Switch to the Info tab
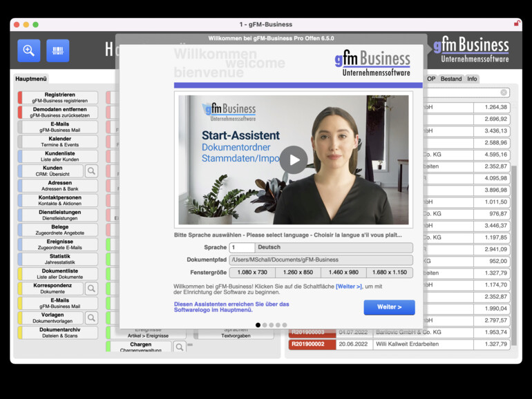 point(472,79)
